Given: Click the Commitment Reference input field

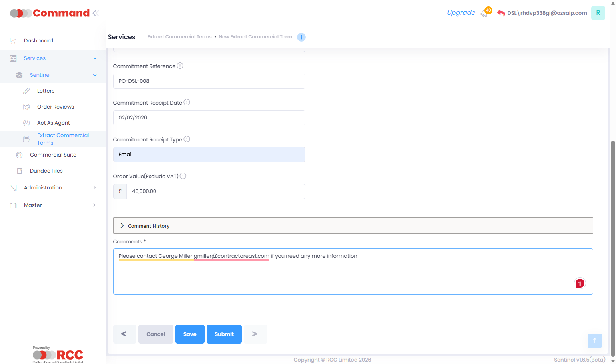Looking at the screenshot, I should coord(209,81).
